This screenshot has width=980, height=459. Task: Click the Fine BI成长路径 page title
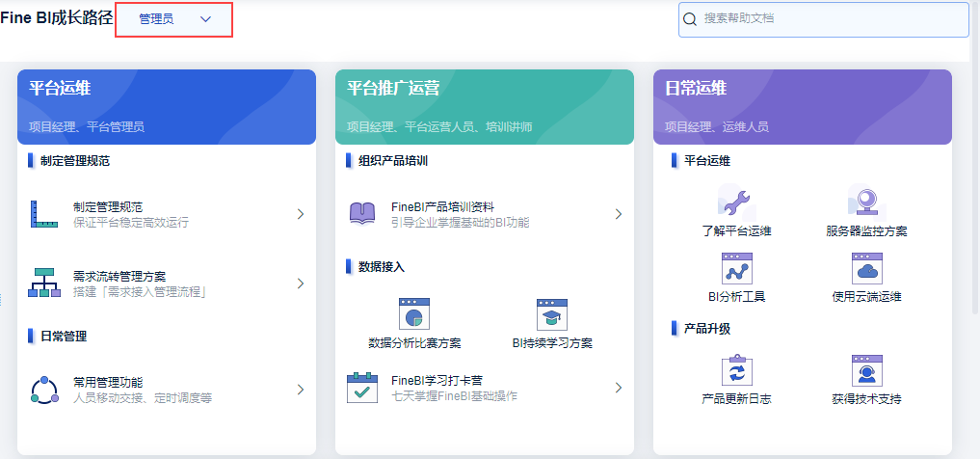pos(57,18)
